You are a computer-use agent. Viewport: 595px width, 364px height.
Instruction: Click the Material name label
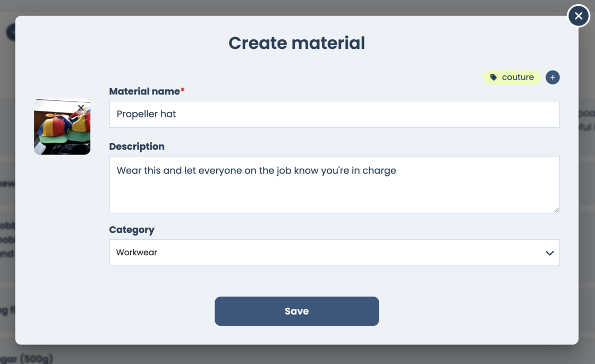click(144, 91)
